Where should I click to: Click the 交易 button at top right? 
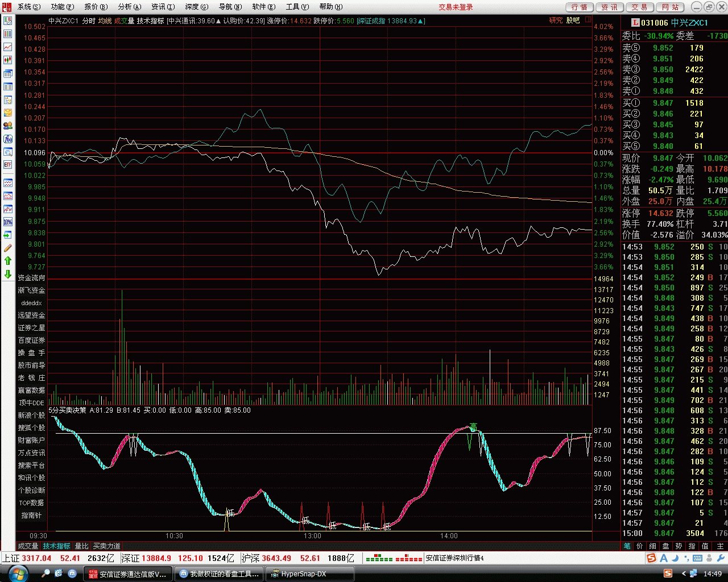640,7
